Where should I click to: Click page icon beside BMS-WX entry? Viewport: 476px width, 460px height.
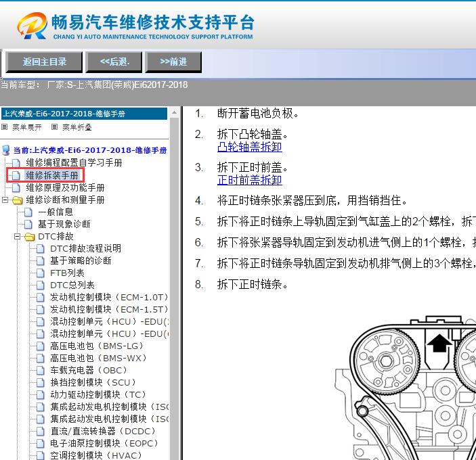40,359
